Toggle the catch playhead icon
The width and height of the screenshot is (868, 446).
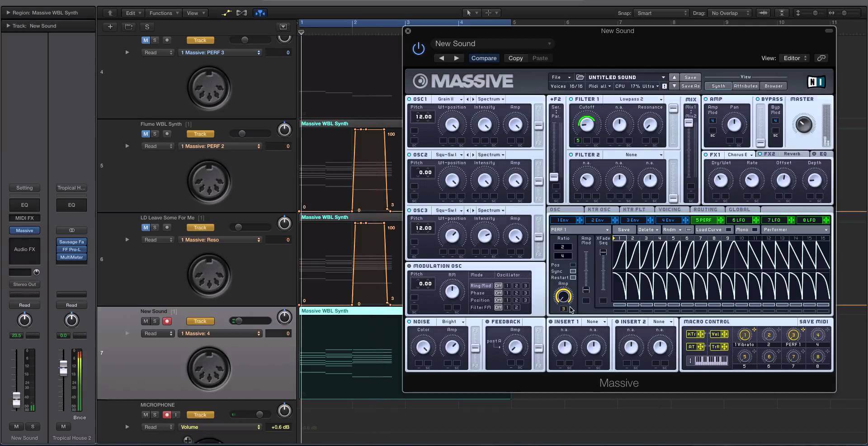pyautogui.click(x=260, y=13)
